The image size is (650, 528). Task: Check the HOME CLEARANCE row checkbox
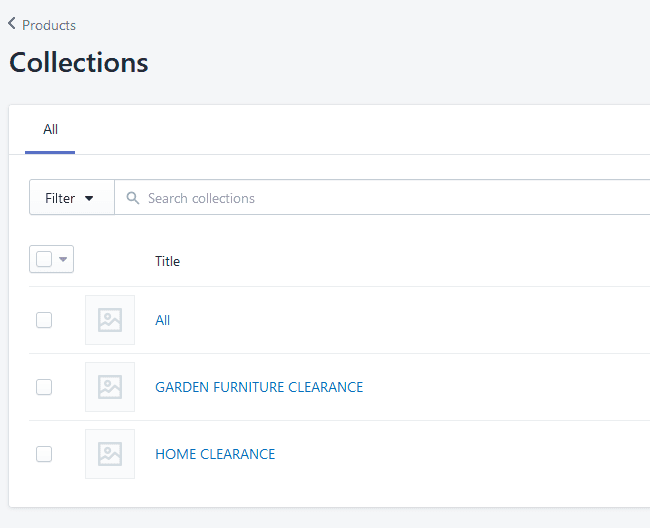click(44, 454)
